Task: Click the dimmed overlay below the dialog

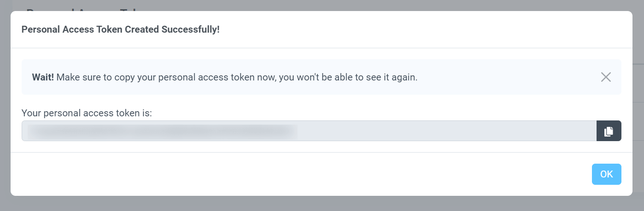Action: [322, 204]
